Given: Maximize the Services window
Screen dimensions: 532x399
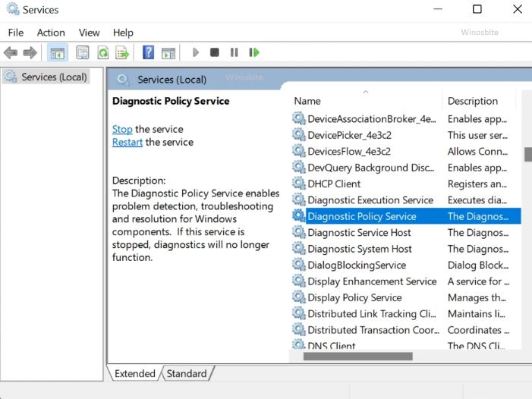Looking at the screenshot, I should pyautogui.click(x=477, y=9).
